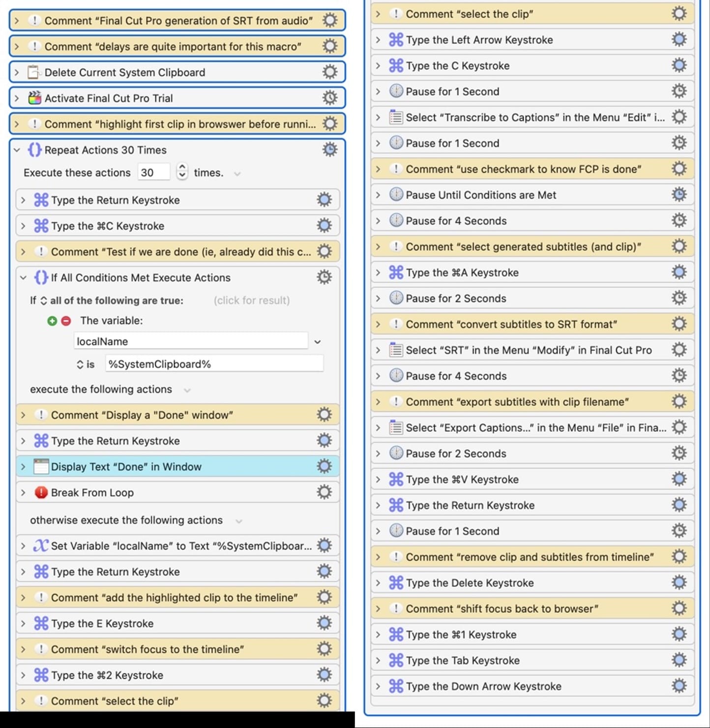The image size is (710, 728).
Task: Click the red minus remove-condition button
Action: [x=66, y=321]
